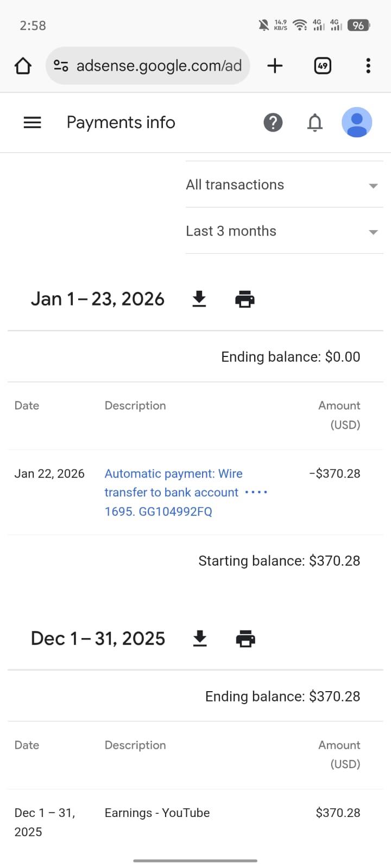This screenshot has width=391, height=868.
Task: Open the hamburger navigation menu
Action: point(33,123)
